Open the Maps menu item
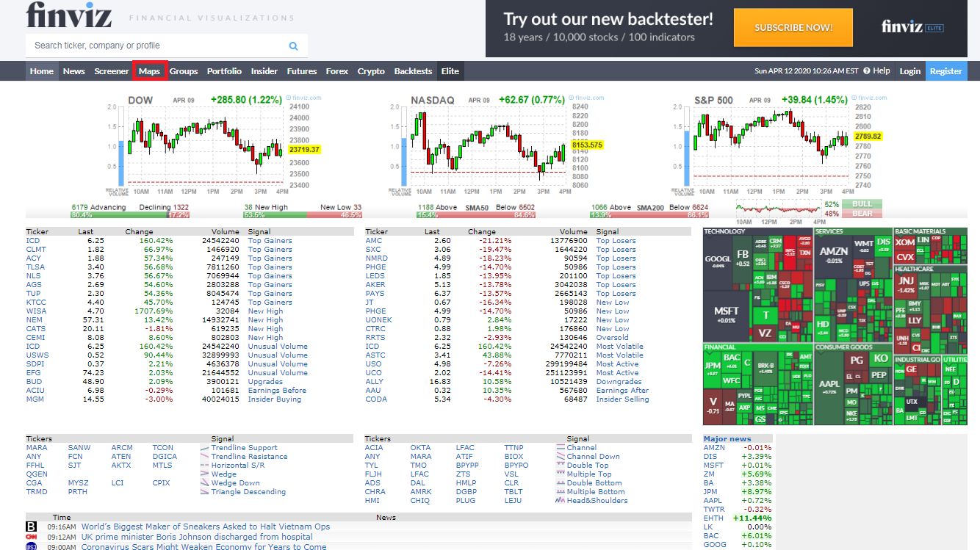The image size is (980, 550). (x=150, y=71)
